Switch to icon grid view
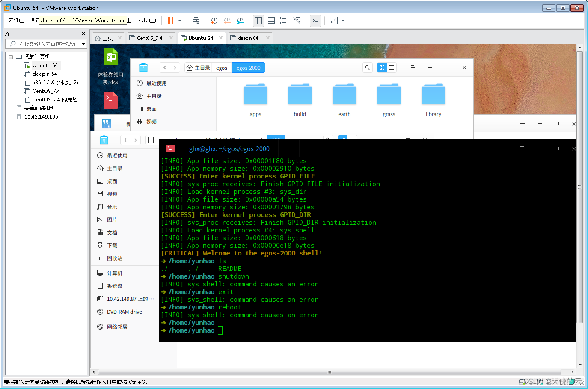 click(x=382, y=68)
